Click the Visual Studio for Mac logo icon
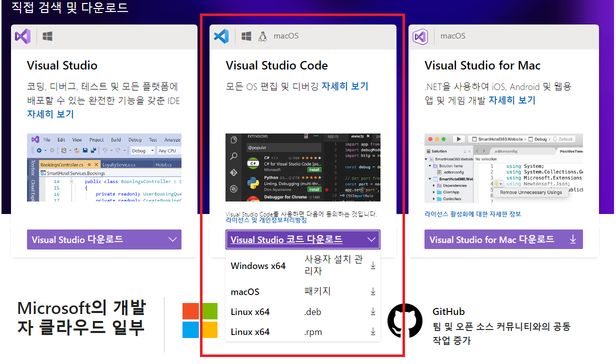The image size is (616, 364). click(419, 36)
